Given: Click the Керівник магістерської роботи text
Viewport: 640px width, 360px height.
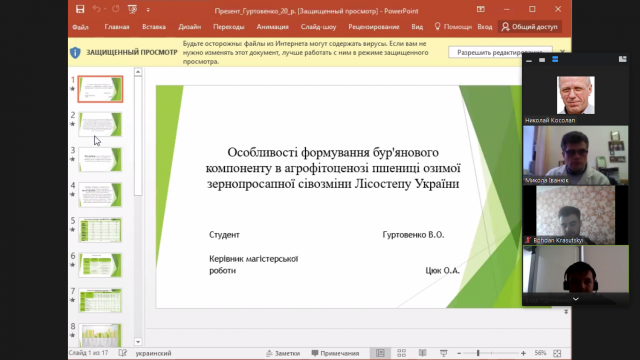Looking at the screenshot, I should (253, 264).
